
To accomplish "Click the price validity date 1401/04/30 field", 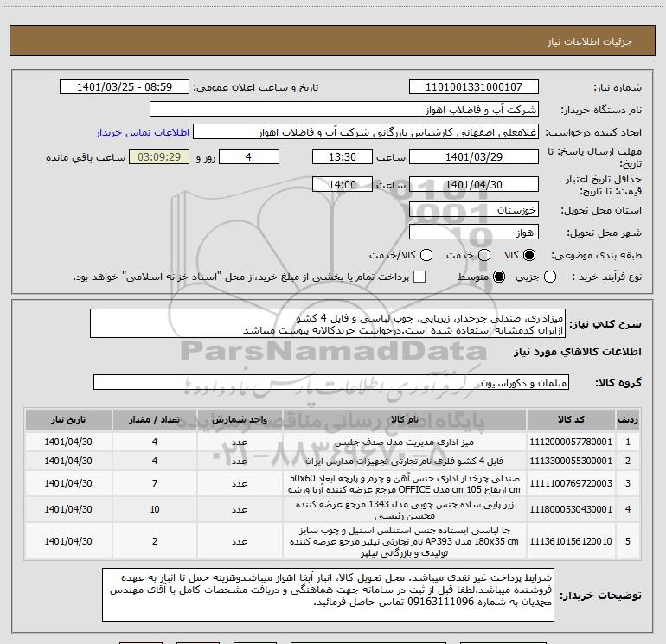I will 474,184.
